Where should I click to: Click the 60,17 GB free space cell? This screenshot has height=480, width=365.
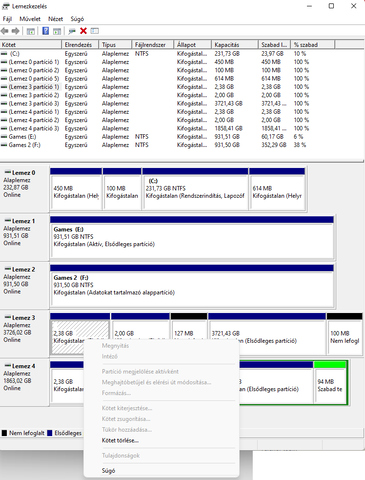[272, 137]
